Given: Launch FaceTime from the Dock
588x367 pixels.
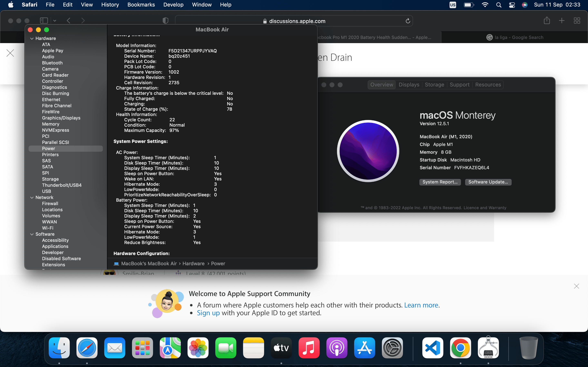Looking at the screenshot, I should click(x=225, y=348).
